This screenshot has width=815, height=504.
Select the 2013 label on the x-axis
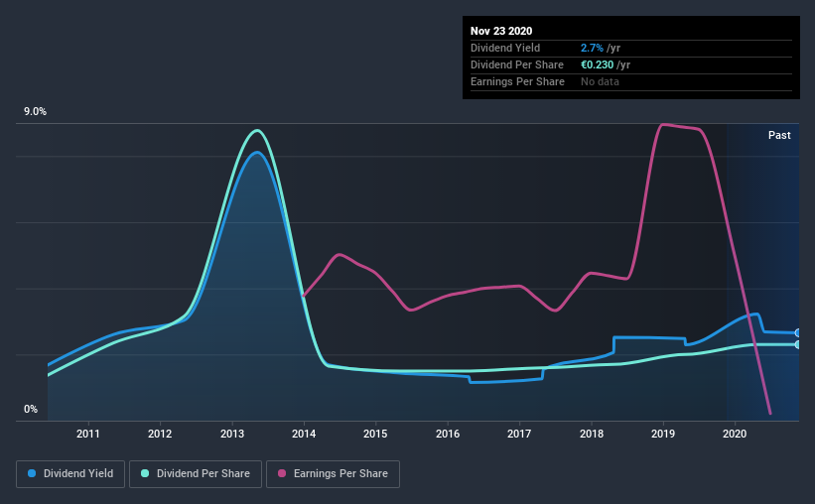[x=232, y=434]
